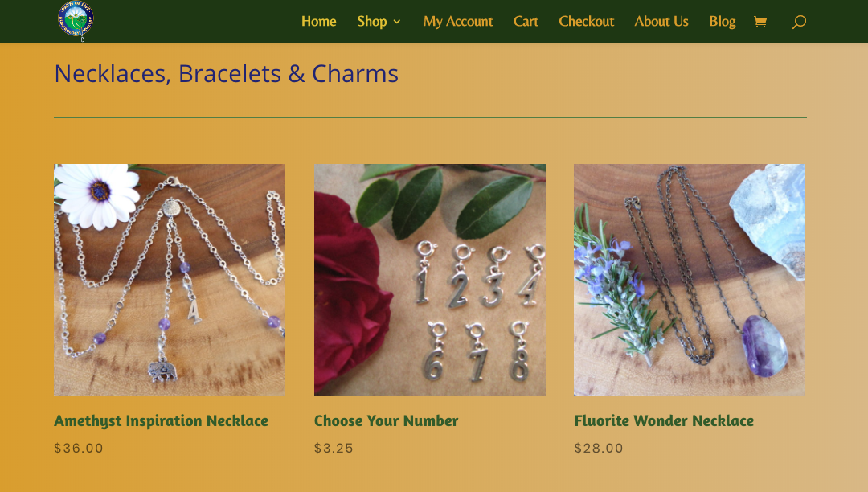Open the About Us page

661,21
